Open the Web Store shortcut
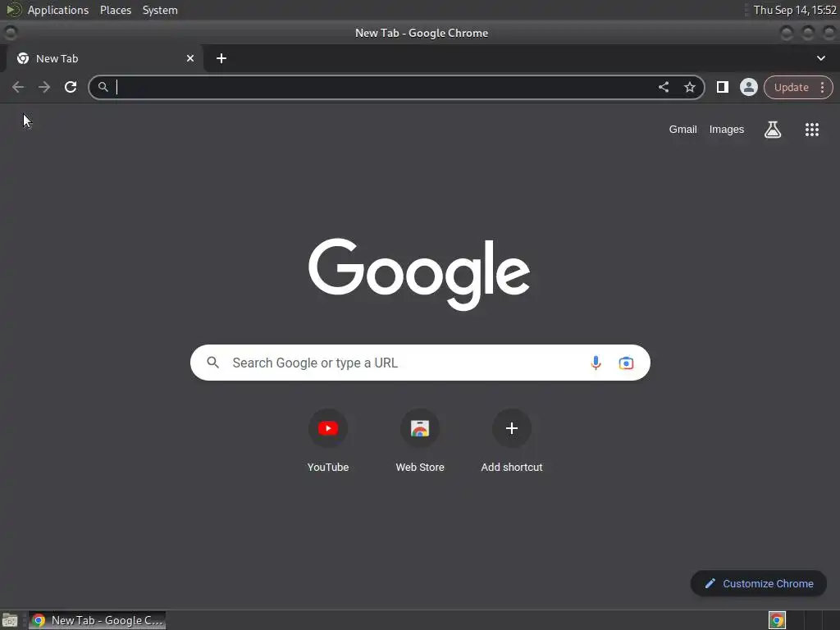Viewport: 840px width, 630px height. pyautogui.click(x=419, y=441)
